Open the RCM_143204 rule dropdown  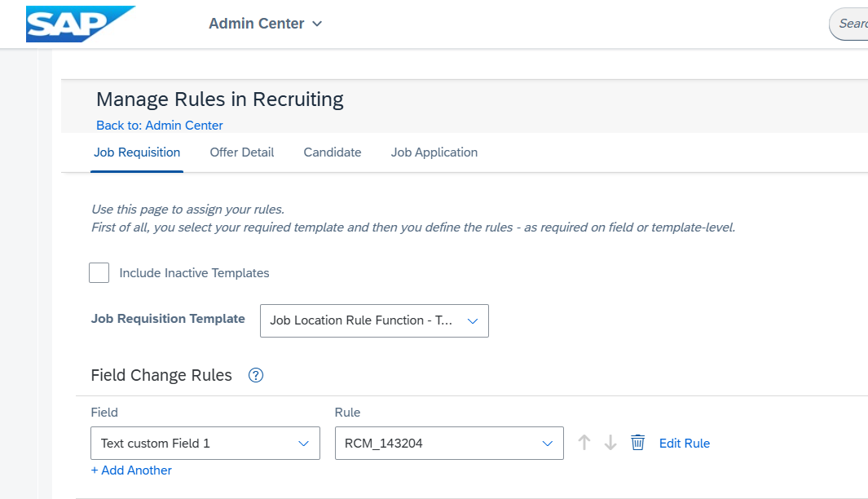(x=449, y=443)
